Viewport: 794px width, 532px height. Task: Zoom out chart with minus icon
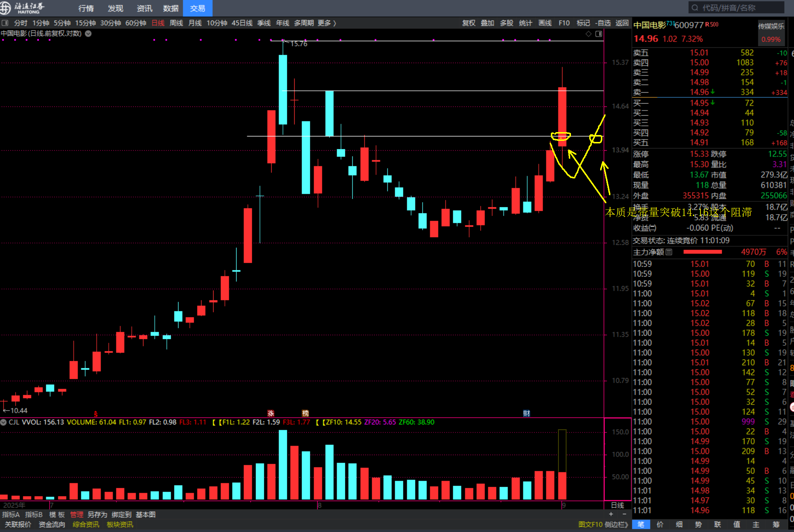[624, 514]
